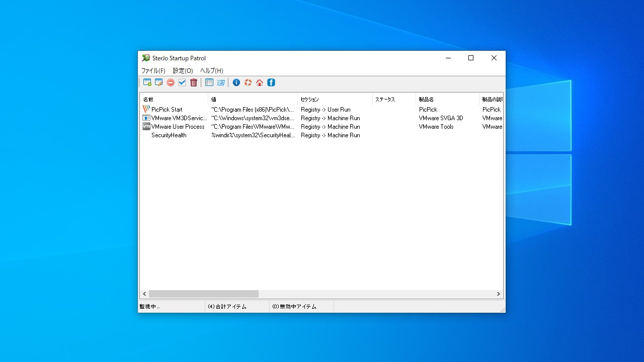644x362 pixels.
Task: Click the vm3dse... system32 path value
Action: [x=253, y=118]
